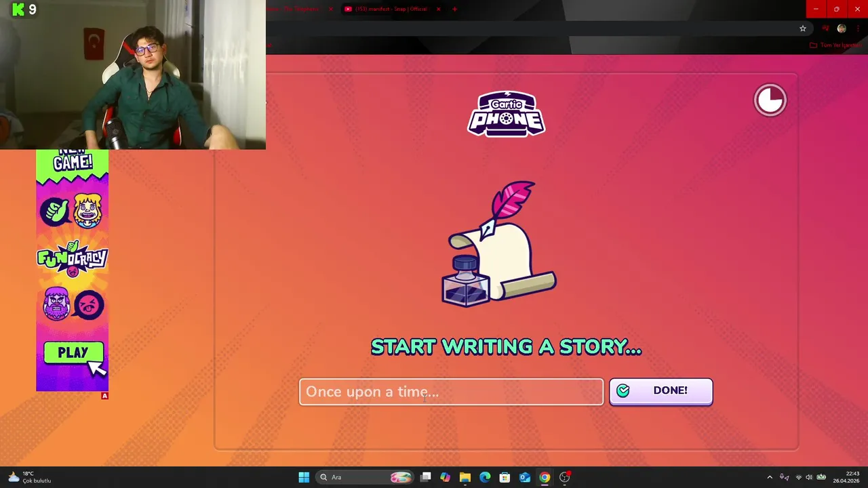
Task: Click the Gartic Phone logo
Action: point(506,114)
